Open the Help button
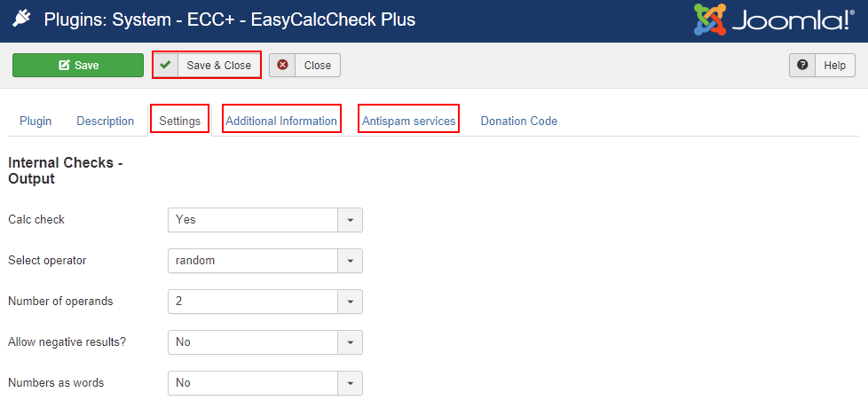The image size is (868, 400). (822, 66)
